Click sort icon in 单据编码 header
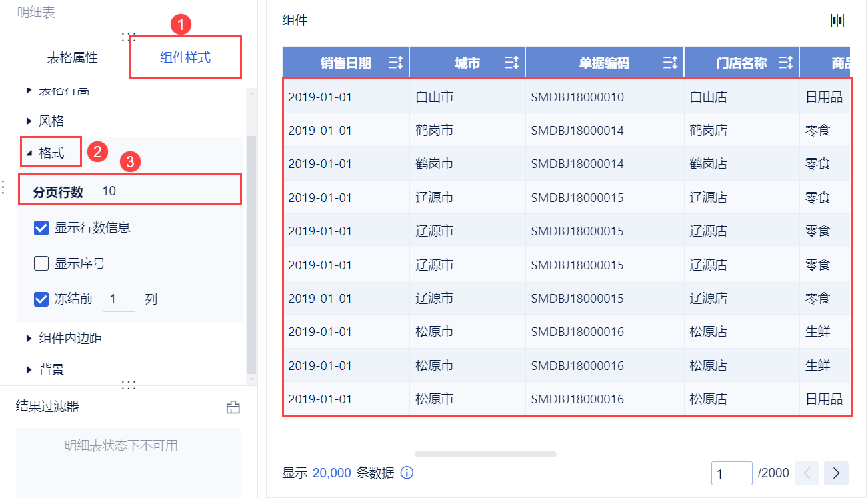The height and width of the screenshot is (498, 868). [671, 63]
